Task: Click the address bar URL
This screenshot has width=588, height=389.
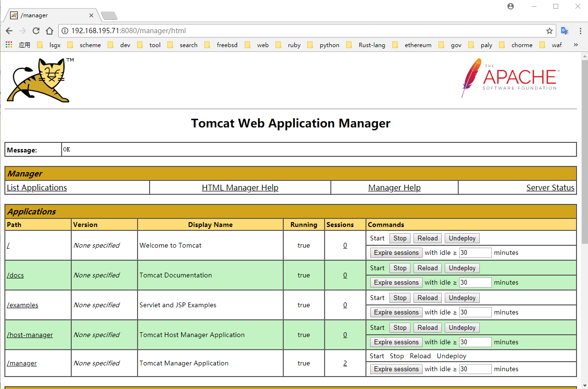Action: [x=128, y=31]
